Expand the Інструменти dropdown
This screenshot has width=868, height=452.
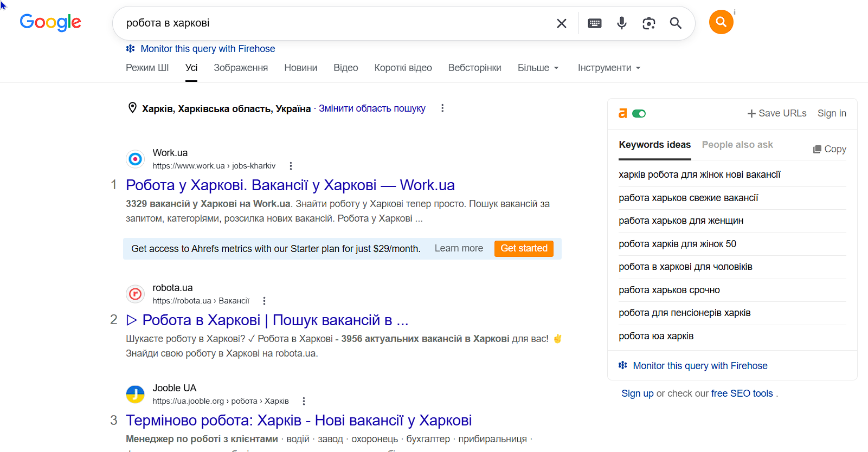(x=609, y=68)
